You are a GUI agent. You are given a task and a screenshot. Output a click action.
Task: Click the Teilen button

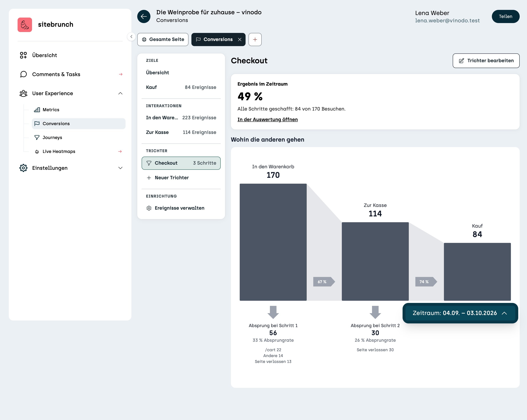pyautogui.click(x=505, y=16)
